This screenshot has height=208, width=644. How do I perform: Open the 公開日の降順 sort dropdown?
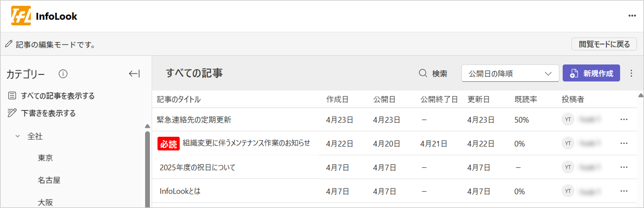[510, 73]
